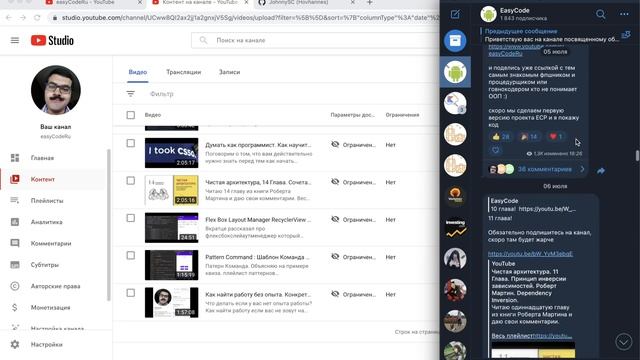Tick the select-all videos header checkbox

pyautogui.click(x=131, y=115)
